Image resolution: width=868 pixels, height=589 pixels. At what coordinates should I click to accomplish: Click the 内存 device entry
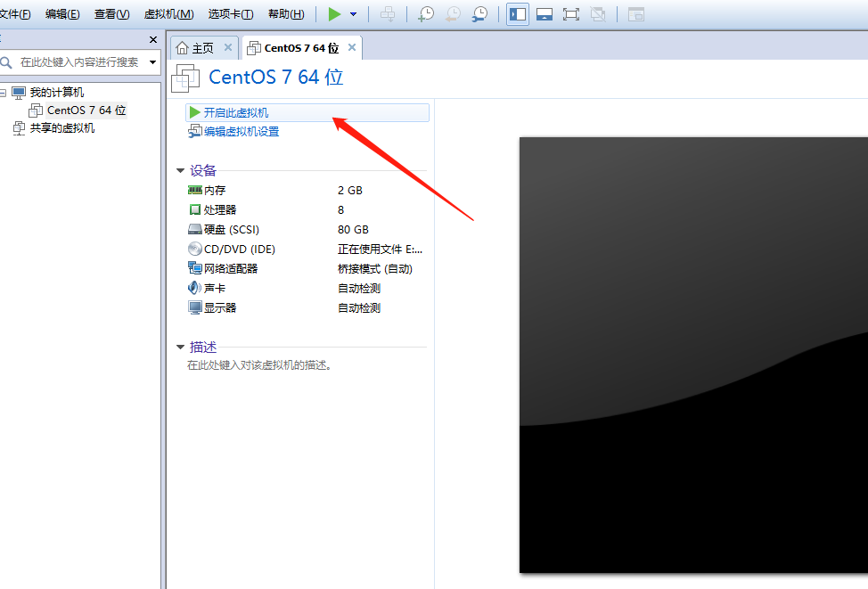[x=215, y=191]
